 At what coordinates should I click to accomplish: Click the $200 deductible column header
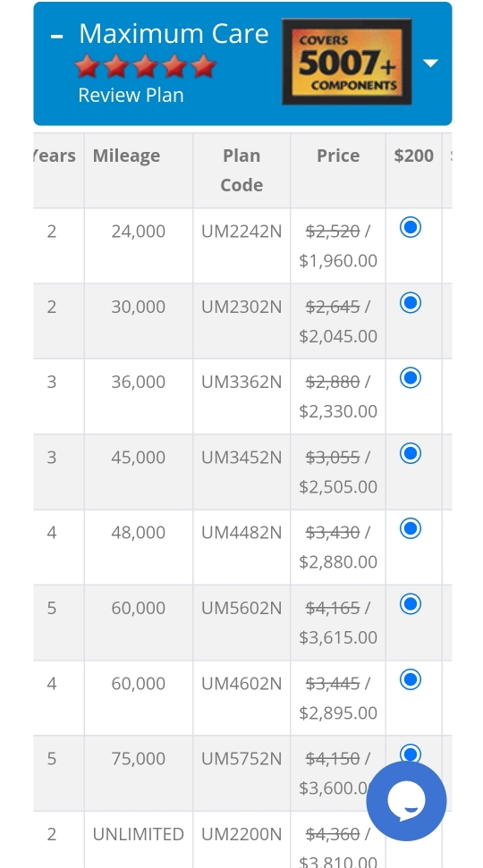tap(414, 156)
